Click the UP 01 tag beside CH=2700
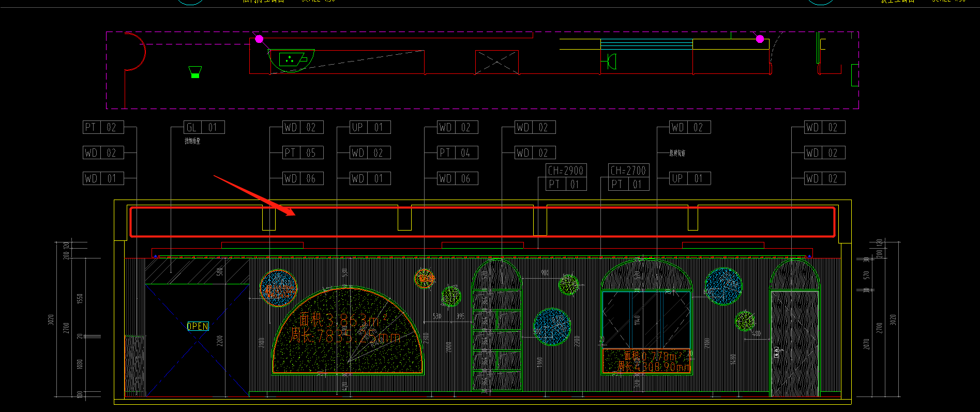 (690, 178)
